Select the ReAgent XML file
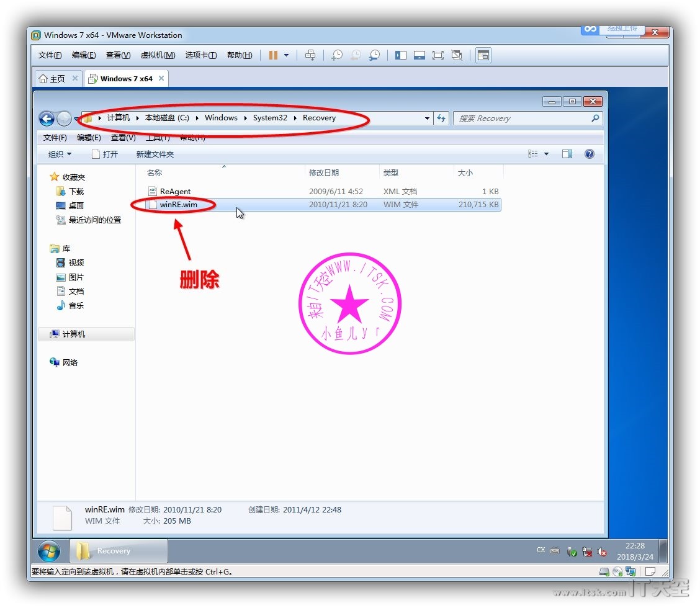Screen dimensions: 700x608 tap(175, 192)
